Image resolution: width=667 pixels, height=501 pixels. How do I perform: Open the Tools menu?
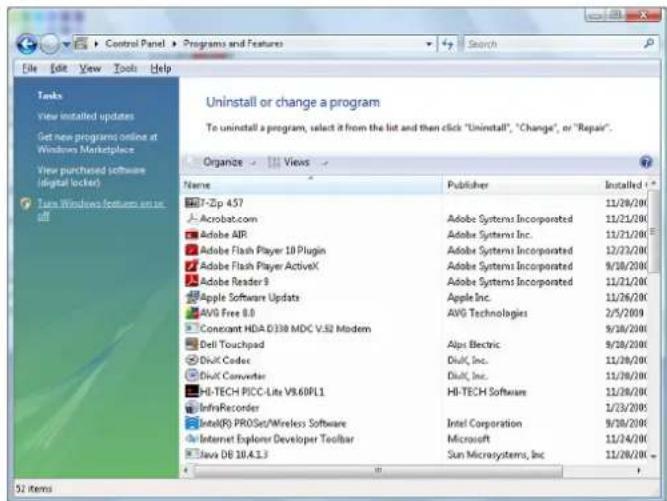pos(125,68)
